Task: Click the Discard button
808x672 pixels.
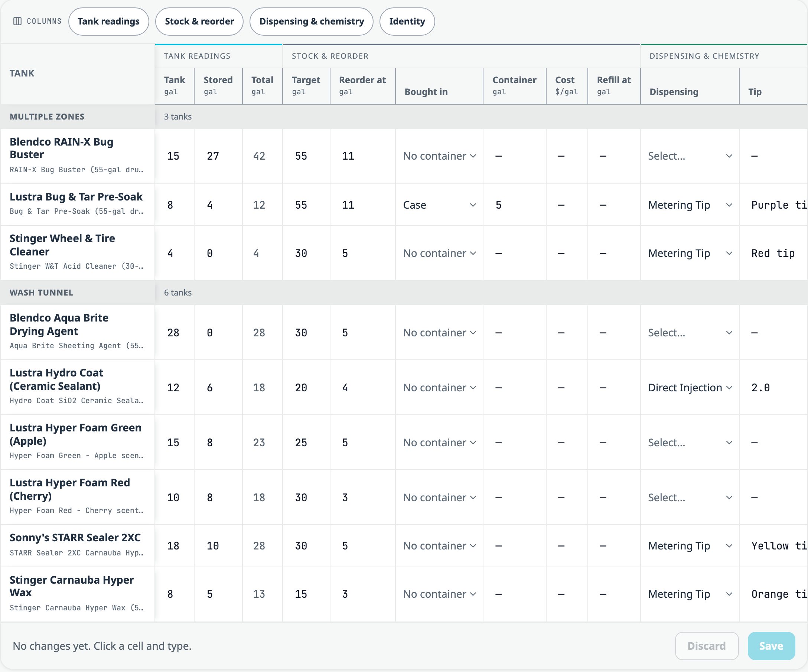Action: point(706,646)
